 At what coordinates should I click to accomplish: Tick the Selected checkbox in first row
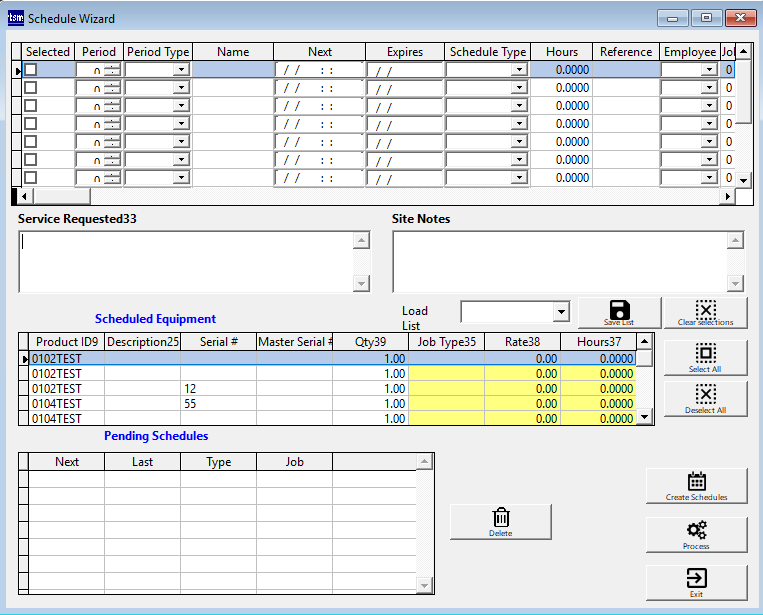[31, 70]
